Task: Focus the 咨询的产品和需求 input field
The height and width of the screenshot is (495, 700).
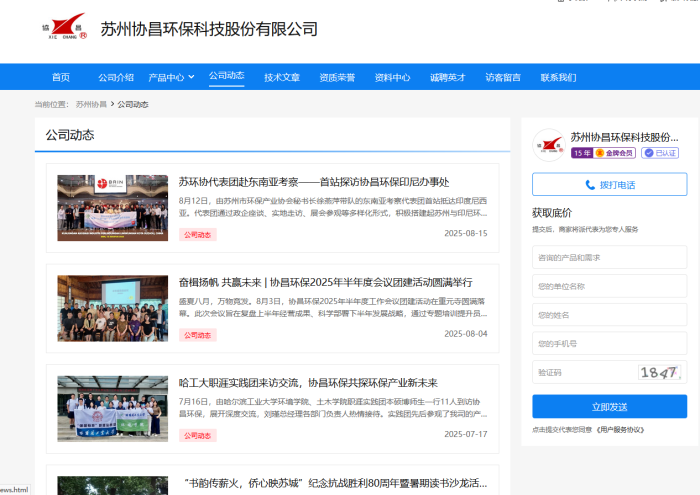Action: pyautogui.click(x=609, y=257)
